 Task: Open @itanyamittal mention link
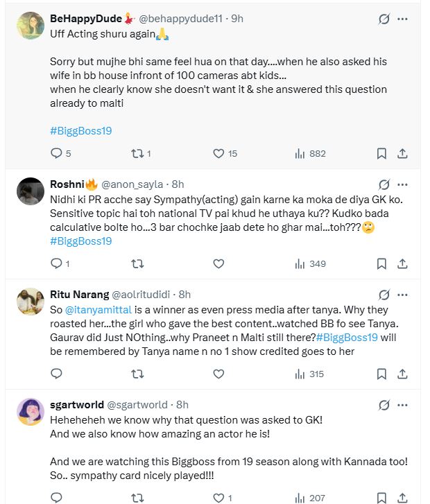(104, 310)
